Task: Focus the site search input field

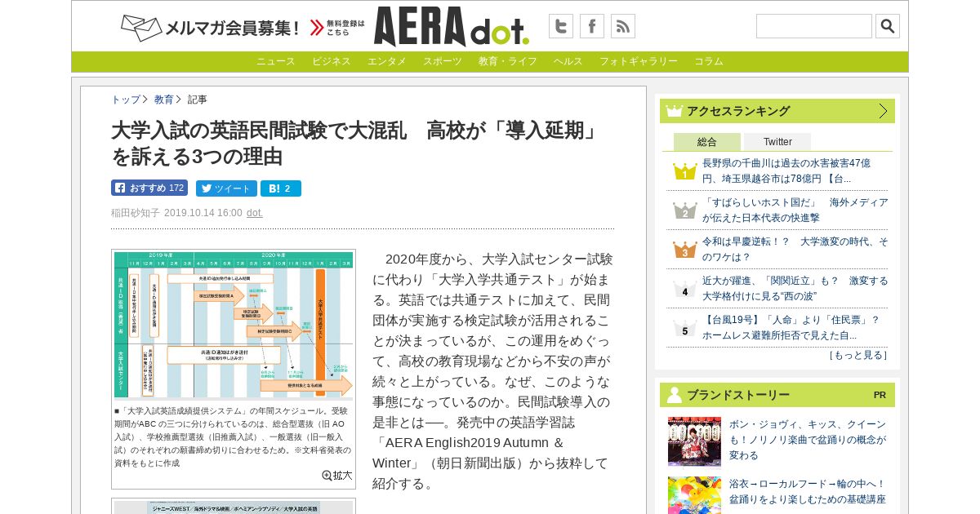Action: pyautogui.click(x=814, y=26)
